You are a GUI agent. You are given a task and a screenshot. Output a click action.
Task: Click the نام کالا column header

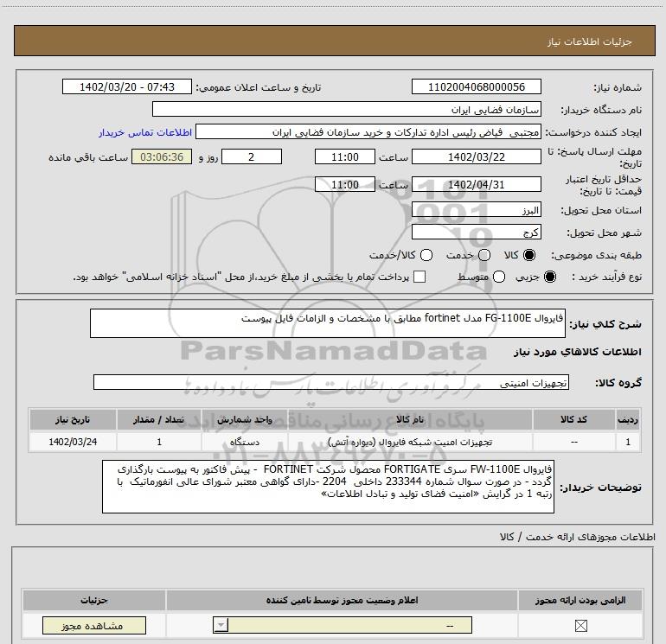(x=410, y=419)
